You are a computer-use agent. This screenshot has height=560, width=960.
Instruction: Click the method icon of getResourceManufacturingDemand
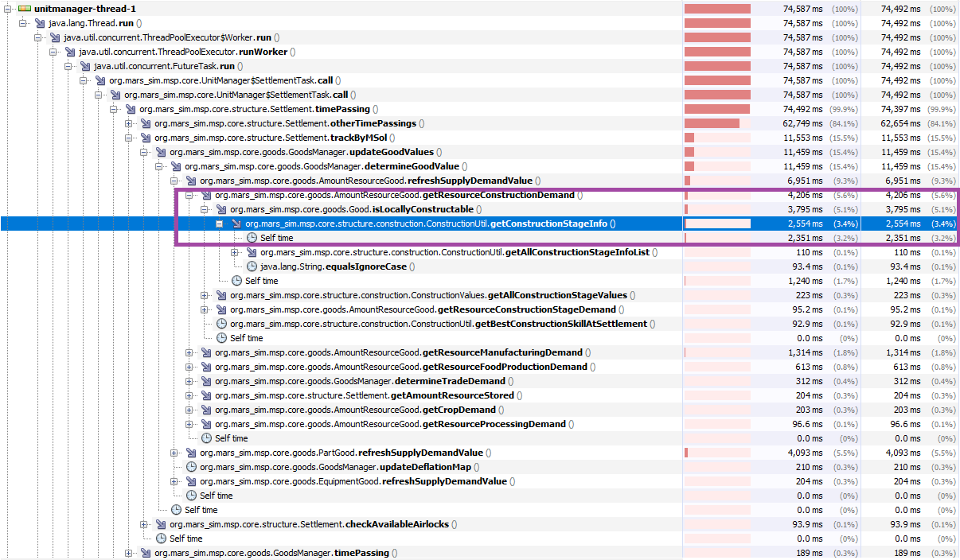tap(206, 352)
